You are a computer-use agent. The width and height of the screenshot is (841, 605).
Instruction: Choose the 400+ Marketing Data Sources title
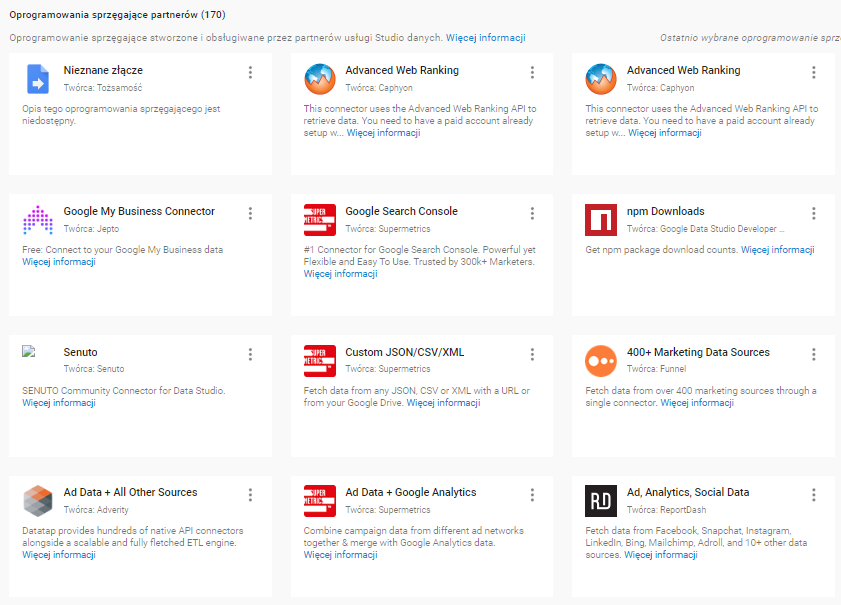pyautogui.click(x=698, y=352)
